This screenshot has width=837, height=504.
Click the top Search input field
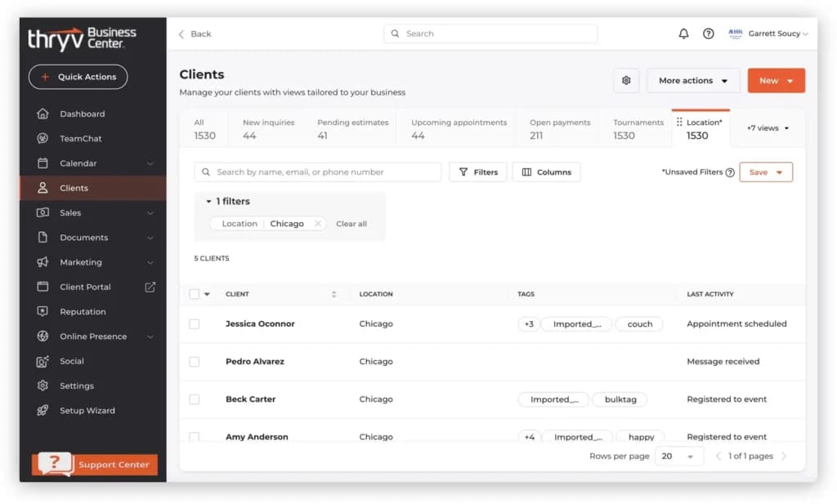(x=490, y=33)
